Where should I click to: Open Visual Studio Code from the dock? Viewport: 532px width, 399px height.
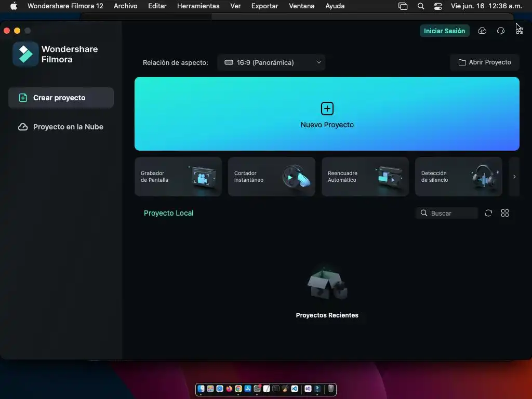point(295,389)
